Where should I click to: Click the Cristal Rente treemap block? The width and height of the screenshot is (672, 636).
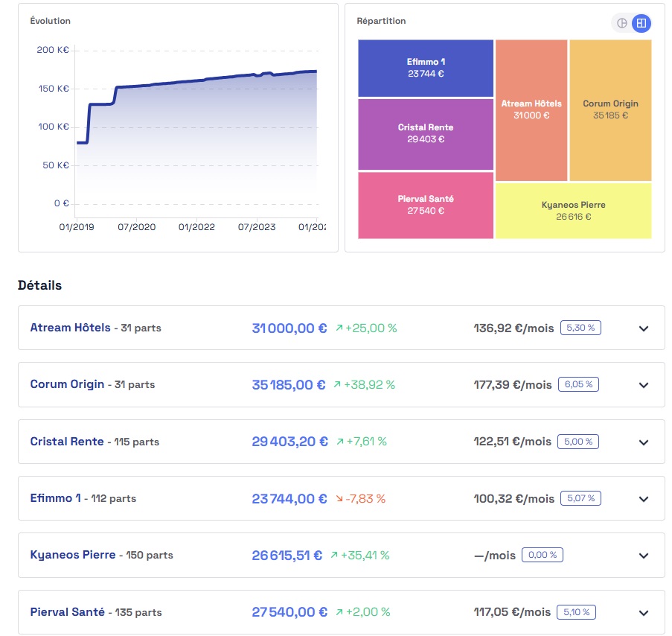pyautogui.click(x=426, y=134)
